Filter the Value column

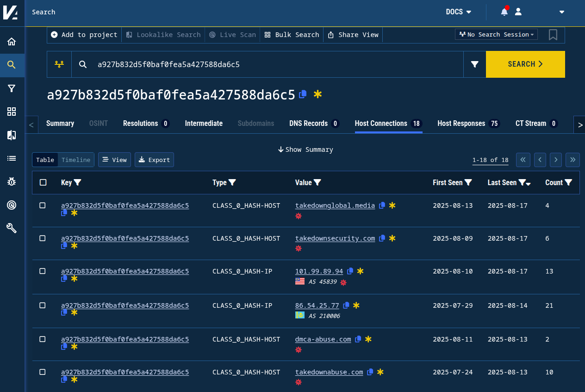coord(317,183)
